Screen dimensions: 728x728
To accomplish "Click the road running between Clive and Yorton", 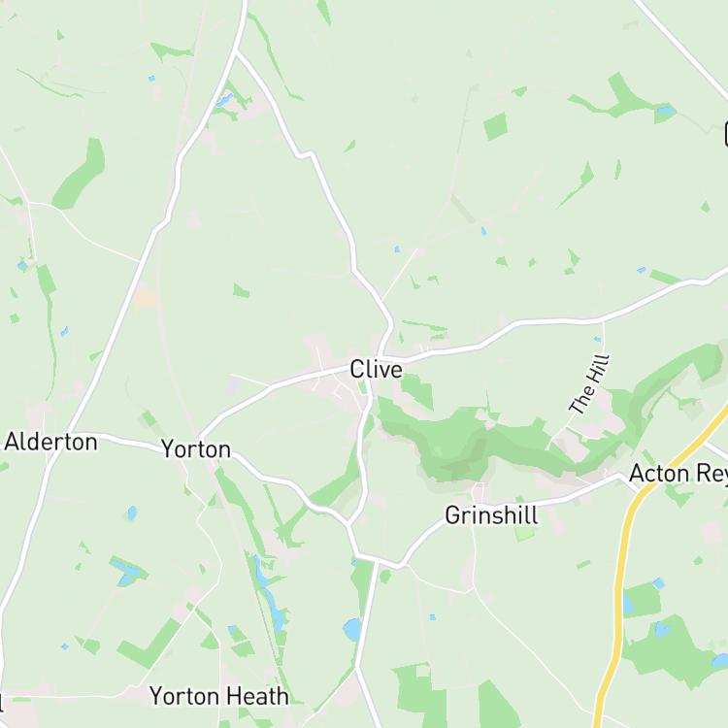I will (x=274, y=386).
